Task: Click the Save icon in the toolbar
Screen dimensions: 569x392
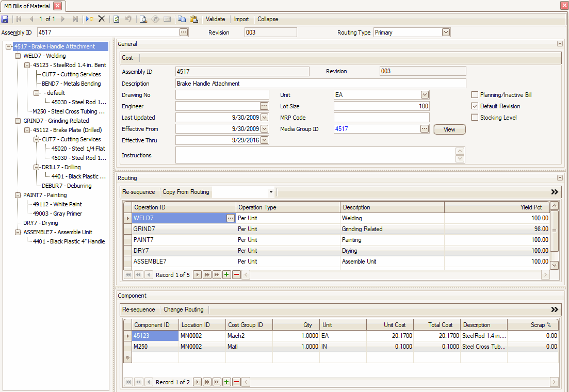Action: click(5, 19)
